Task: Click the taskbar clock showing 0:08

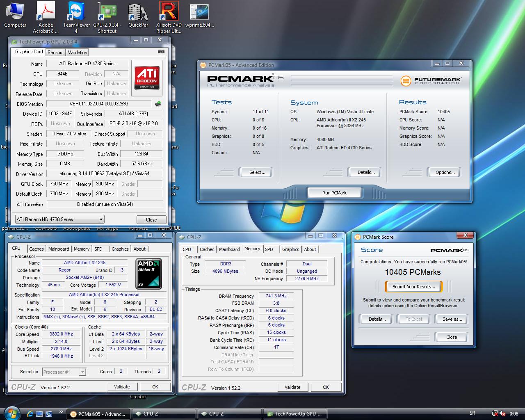Action: pyautogui.click(x=514, y=413)
